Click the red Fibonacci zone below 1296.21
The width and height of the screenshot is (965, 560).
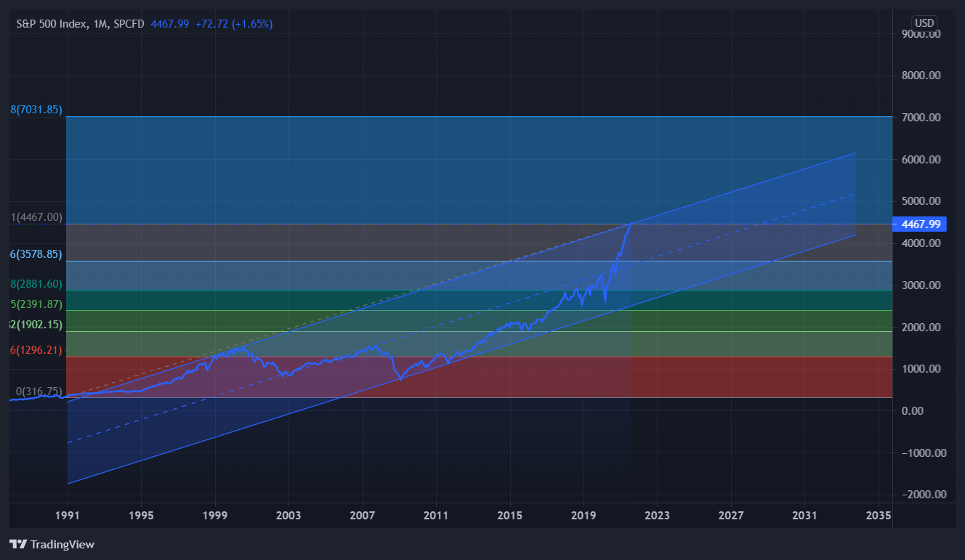[x=479, y=377]
